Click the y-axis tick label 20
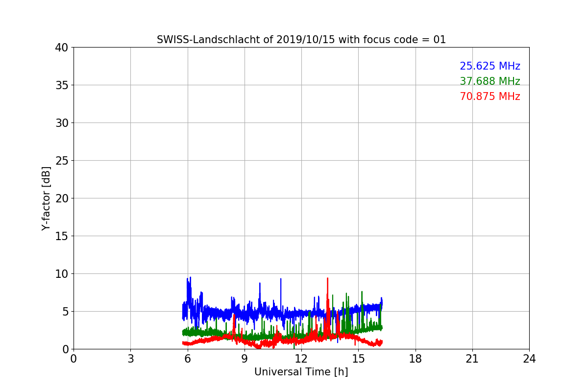This screenshot has width=588, height=392. pos(61,198)
